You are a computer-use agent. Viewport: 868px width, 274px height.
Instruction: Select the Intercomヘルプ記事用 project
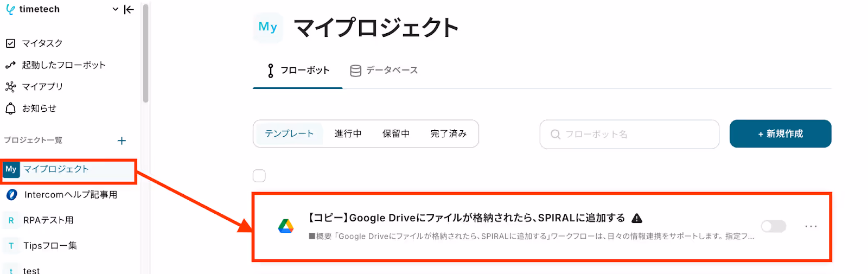point(71,195)
